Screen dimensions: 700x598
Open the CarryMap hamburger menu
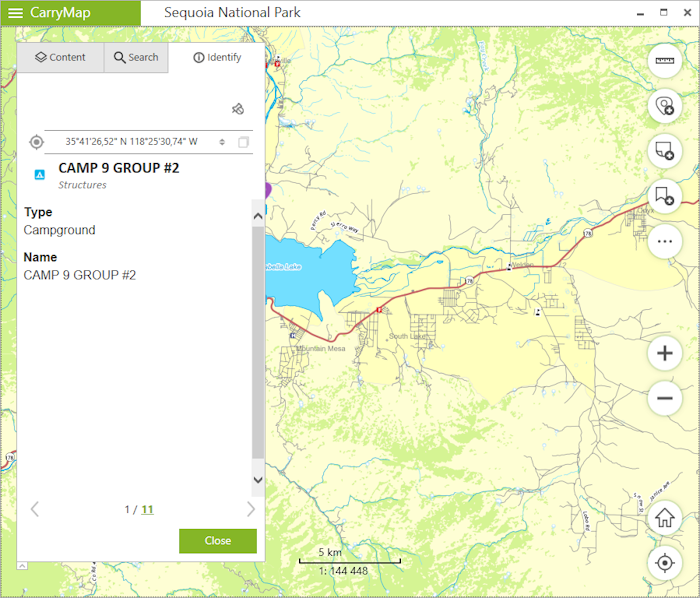point(16,13)
